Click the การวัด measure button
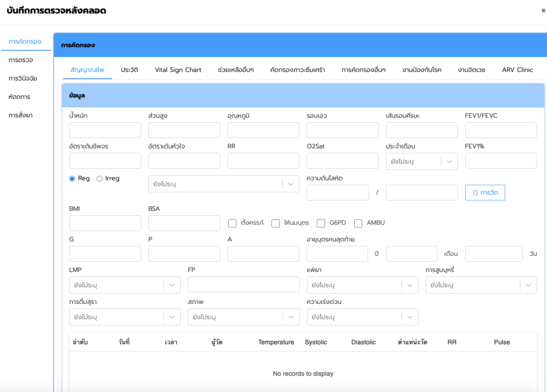 coord(485,192)
